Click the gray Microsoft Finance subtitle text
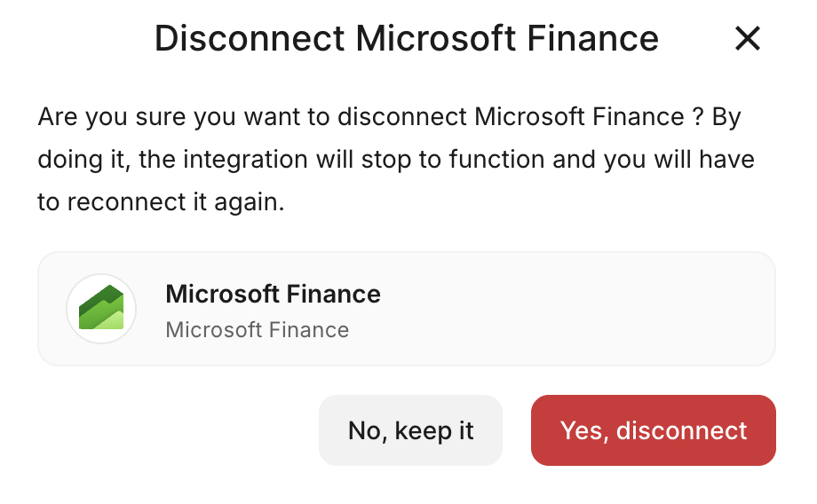 [x=258, y=330]
